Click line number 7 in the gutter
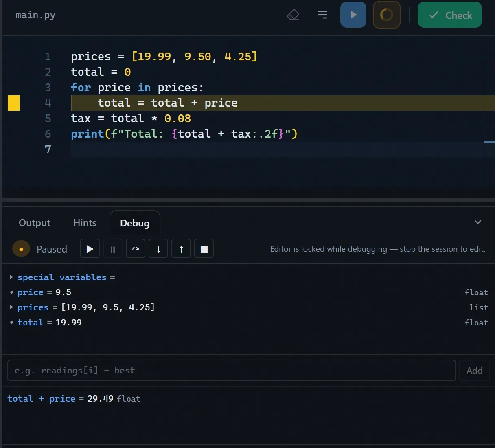 click(x=48, y=149)
